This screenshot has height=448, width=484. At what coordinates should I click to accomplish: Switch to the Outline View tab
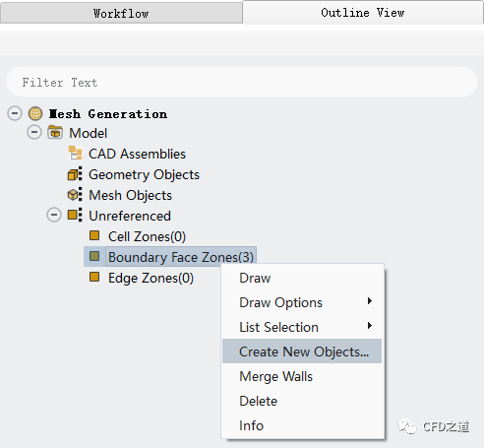pos(363,13)
